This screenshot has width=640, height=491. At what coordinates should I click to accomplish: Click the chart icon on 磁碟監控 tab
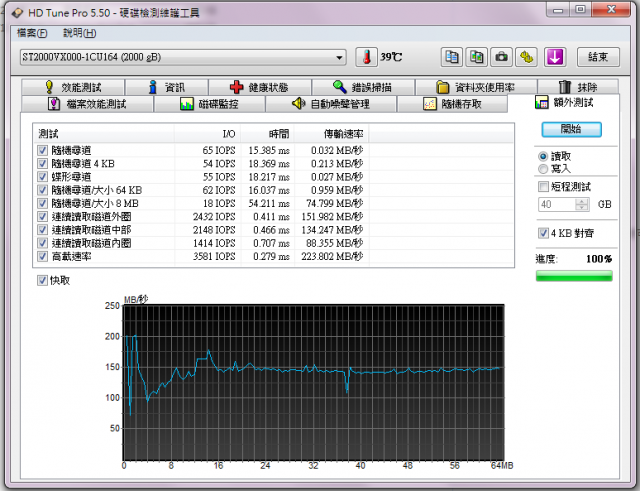point(187,104)
